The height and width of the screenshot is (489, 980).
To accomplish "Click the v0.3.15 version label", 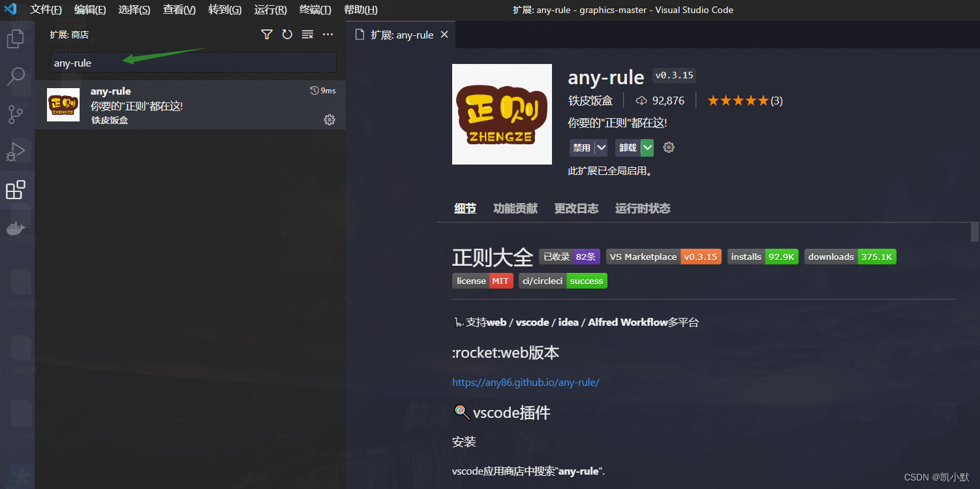I will coord(674,75).
